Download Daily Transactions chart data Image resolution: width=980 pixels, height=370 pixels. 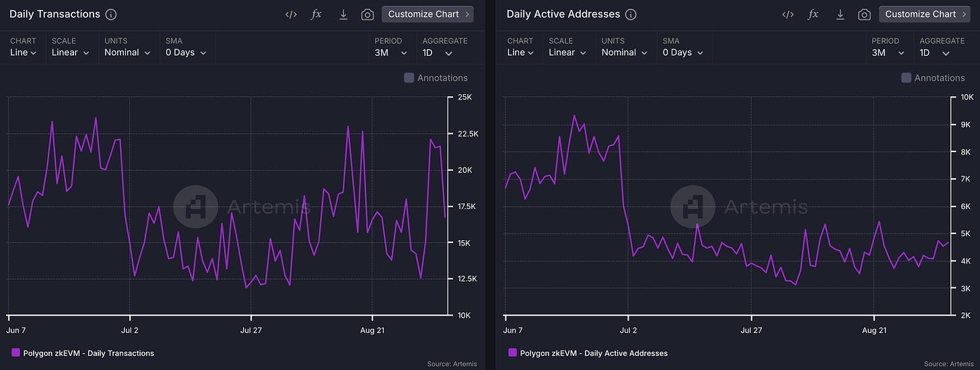coord(343,14)
